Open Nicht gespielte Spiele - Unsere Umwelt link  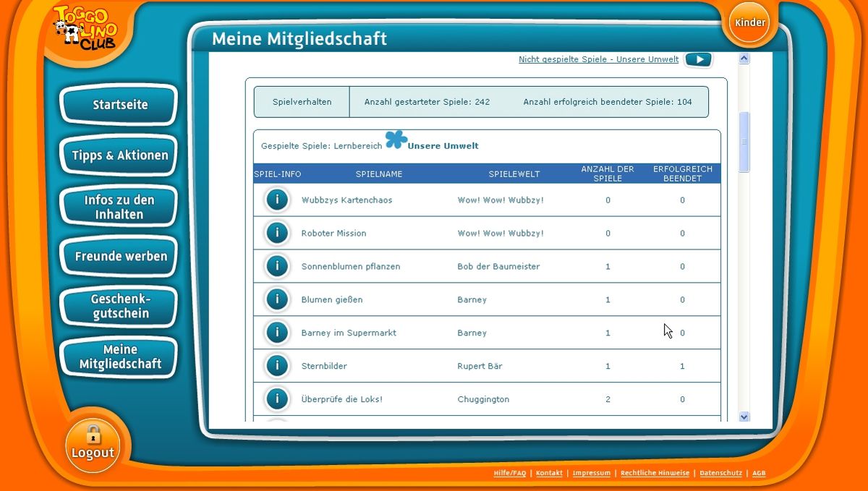click(x=598, y=59)
